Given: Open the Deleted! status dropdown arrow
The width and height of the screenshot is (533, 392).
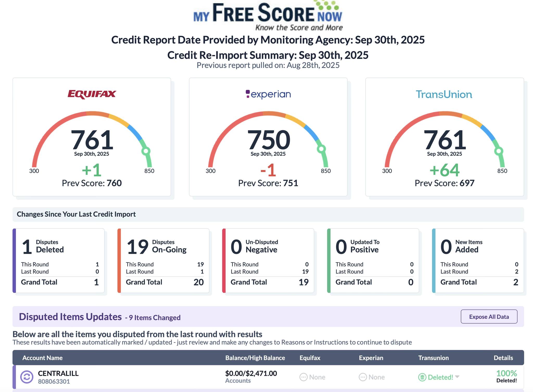Looking at the screenshot, I should (457, 377).
